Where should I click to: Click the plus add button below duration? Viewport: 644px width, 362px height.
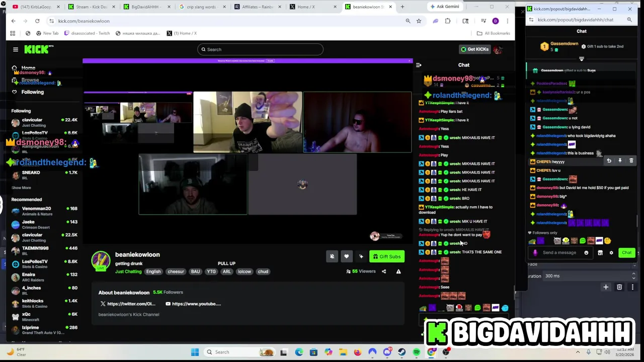coord(606,287)
